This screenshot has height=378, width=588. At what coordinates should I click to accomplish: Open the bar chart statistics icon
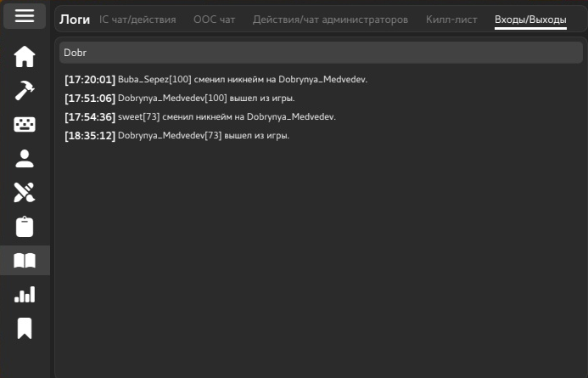(25, 295)
